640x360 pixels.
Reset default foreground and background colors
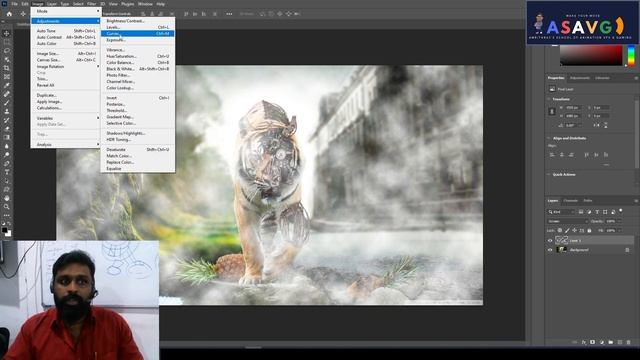pos(3,224)
